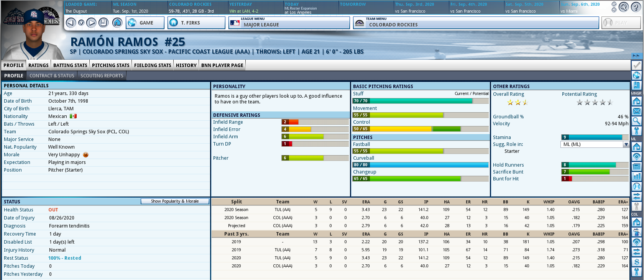
Task: Click the Game menu button
Action: 145,23
